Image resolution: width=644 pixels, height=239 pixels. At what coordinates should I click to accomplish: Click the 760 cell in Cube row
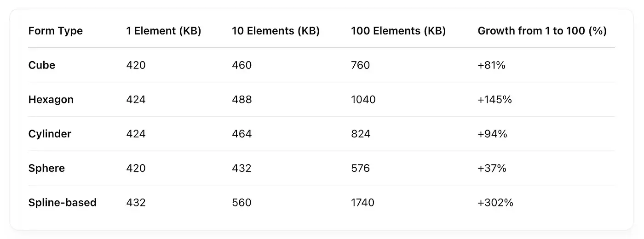pos(360,65)
